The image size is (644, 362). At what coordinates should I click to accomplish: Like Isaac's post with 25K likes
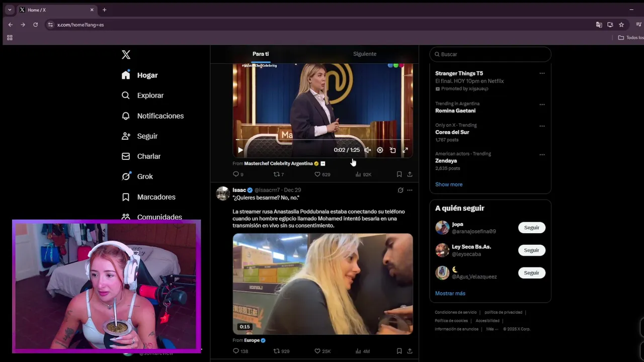pos(322,351)
